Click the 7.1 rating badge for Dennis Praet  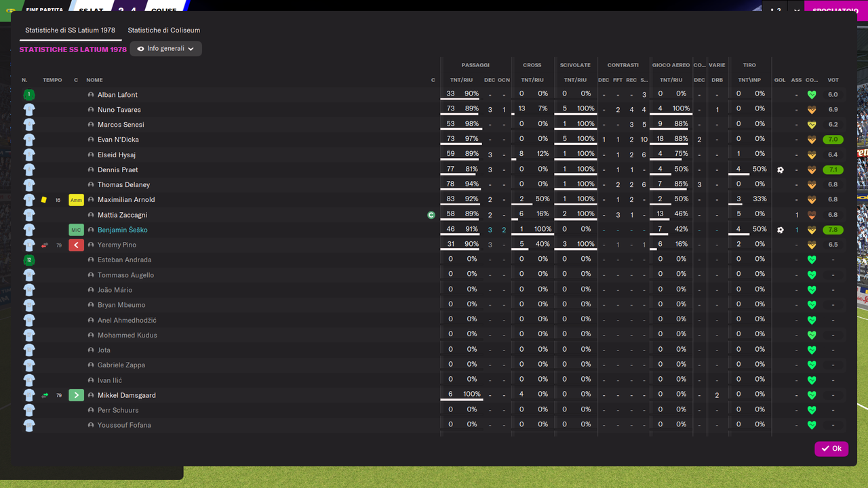click(x=833, y=170)
